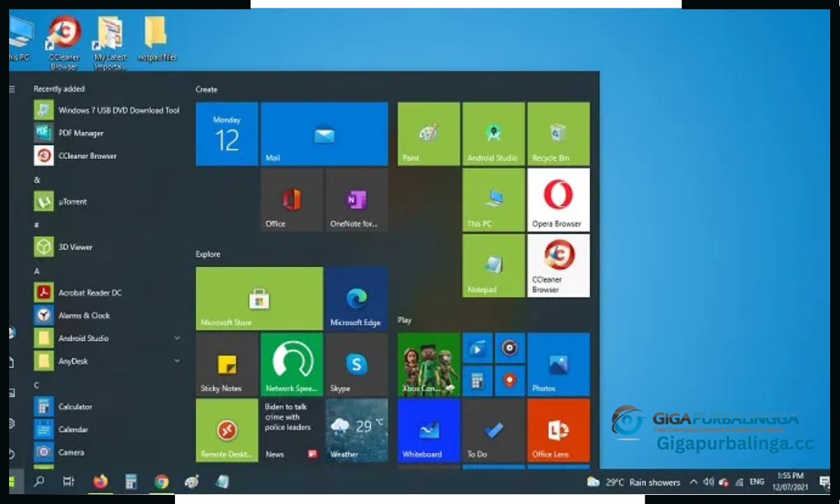Launch the Skype tile
This screenshot has width=840, height=504.
[x=356, y=364]
